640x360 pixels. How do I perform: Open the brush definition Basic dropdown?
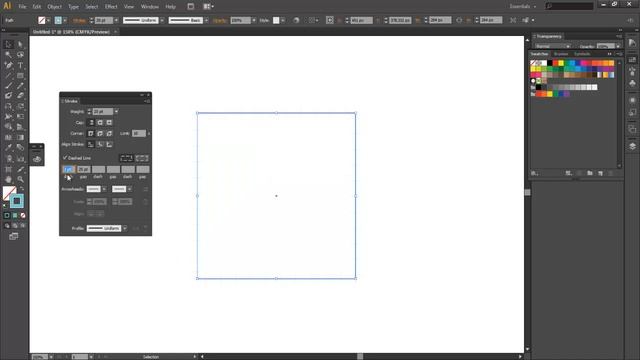(x=207, y=20)
